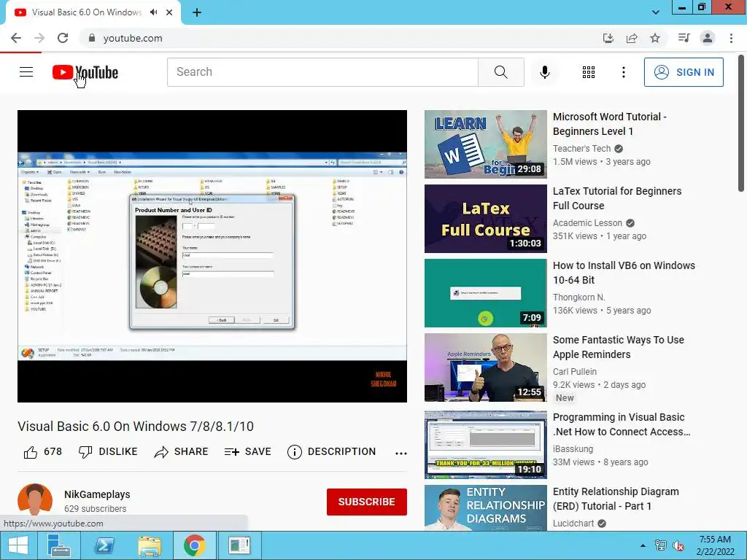
Task: Open How to Install VB6 thumbnail
Action: pyautogui.click(x=485, y=293)
